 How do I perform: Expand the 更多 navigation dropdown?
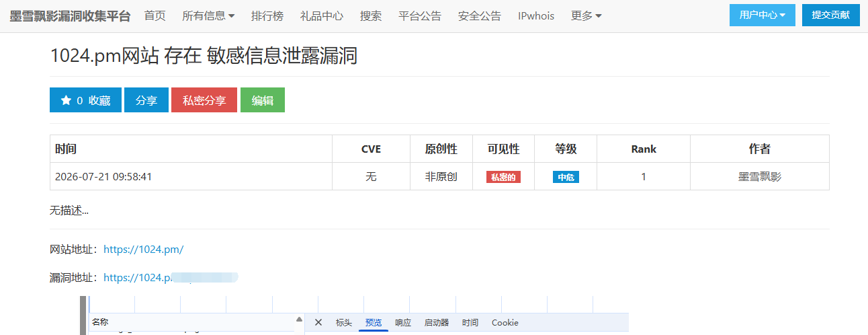tap(587, 16)
